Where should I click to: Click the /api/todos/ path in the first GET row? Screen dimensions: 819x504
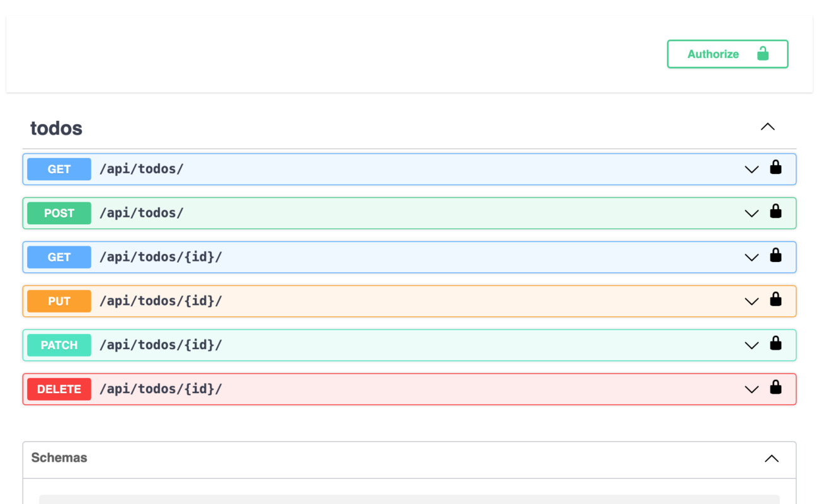coord(142,169)
